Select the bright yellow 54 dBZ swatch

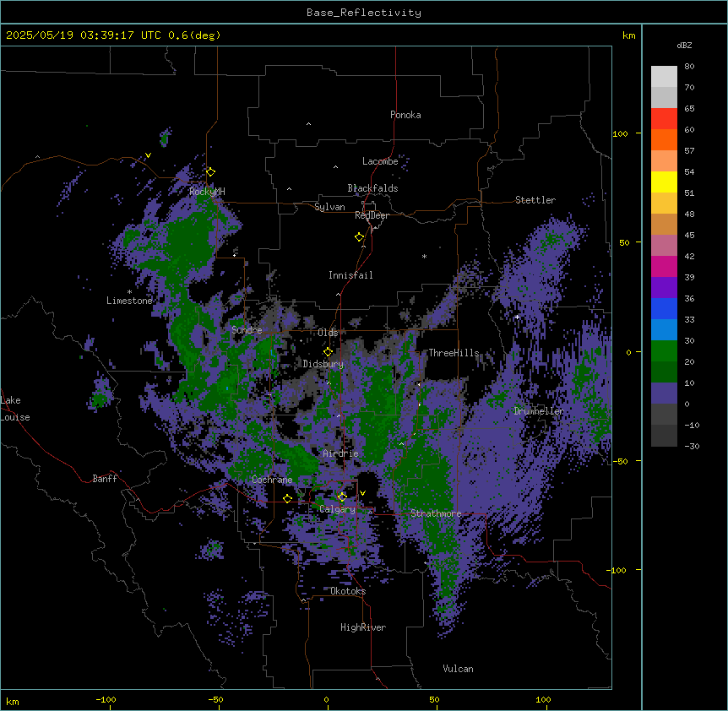(x=664, y=182)
